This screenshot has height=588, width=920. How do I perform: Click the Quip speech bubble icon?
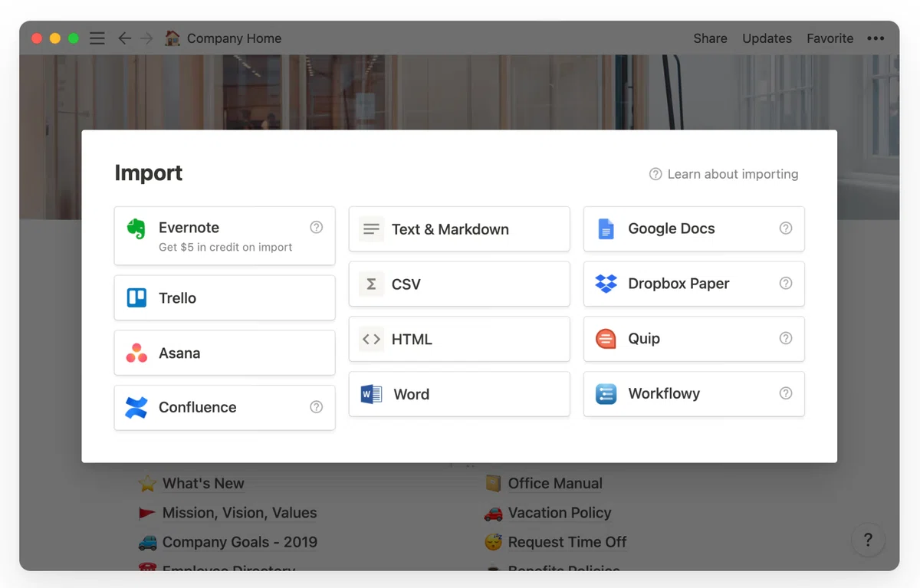[x=606, y=339]
